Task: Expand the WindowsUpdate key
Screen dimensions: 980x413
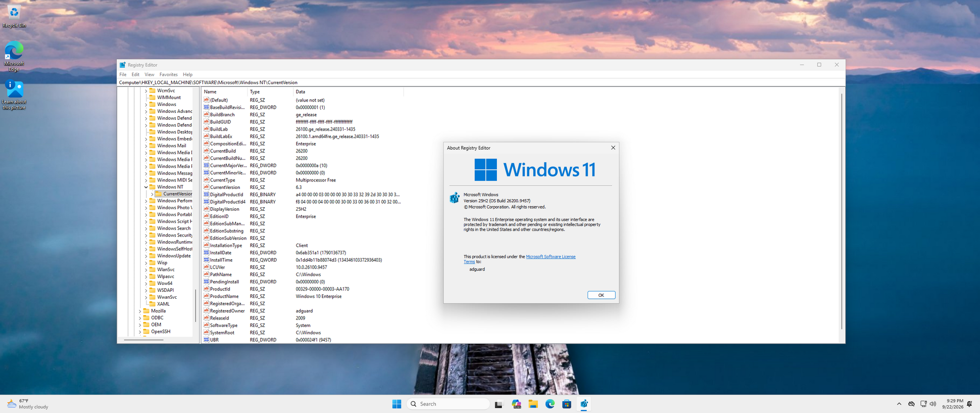Action: pyautogui.click(x=146, y=256)
